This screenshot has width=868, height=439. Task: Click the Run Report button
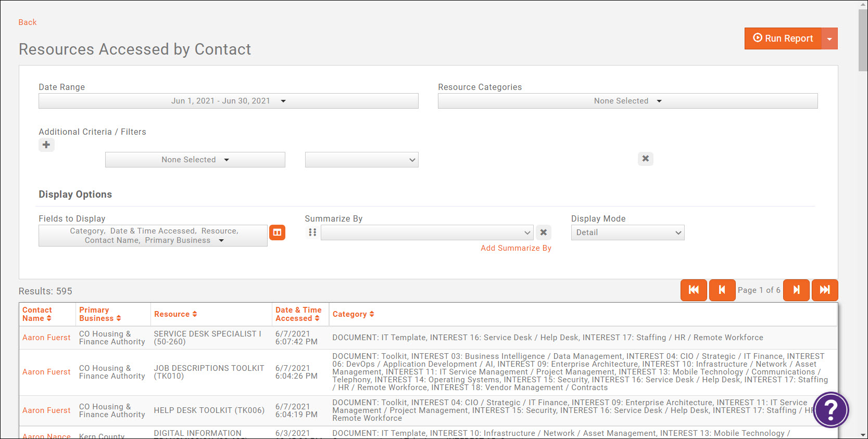click(783, 39)
